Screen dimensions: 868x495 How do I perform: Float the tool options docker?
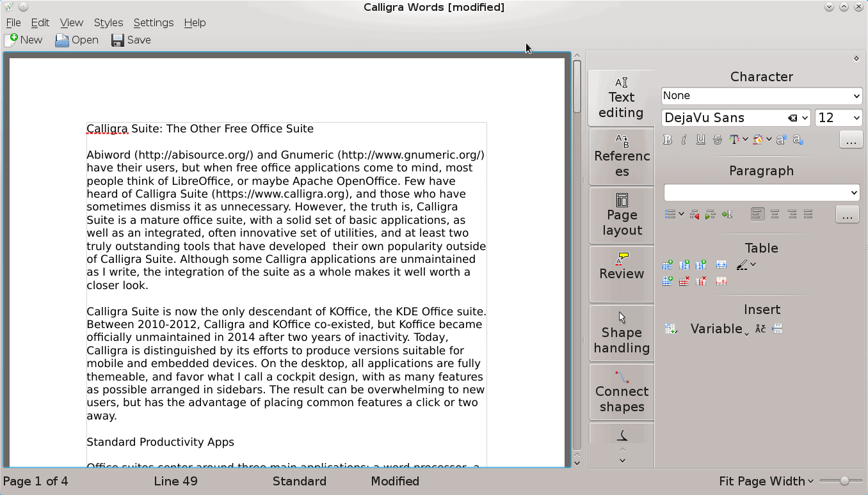(x=856, y=58)
